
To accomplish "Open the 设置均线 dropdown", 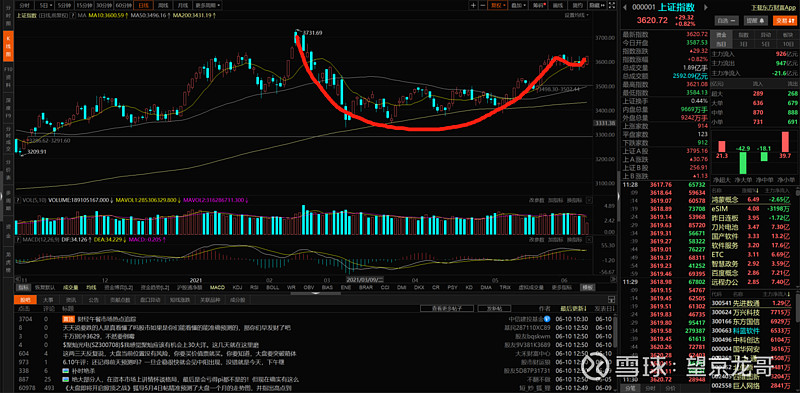I will coord(577,15).
